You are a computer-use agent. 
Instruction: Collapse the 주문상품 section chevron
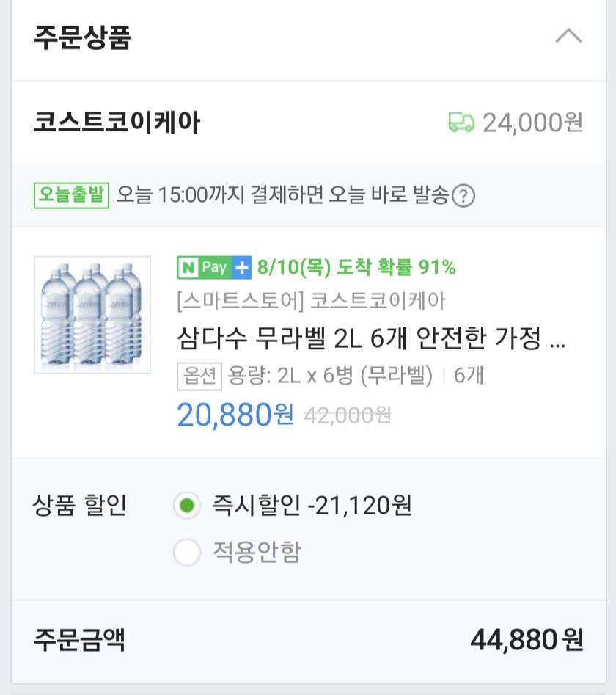568,36
